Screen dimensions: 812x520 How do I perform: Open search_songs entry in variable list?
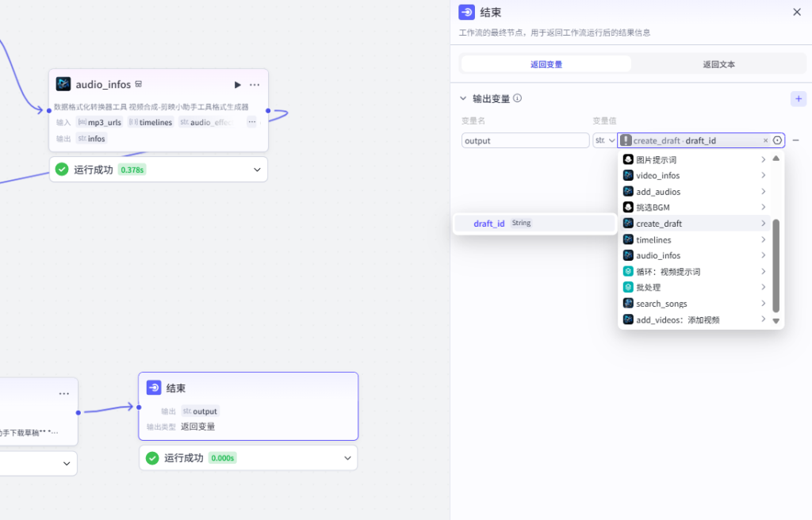pos(695,304)
